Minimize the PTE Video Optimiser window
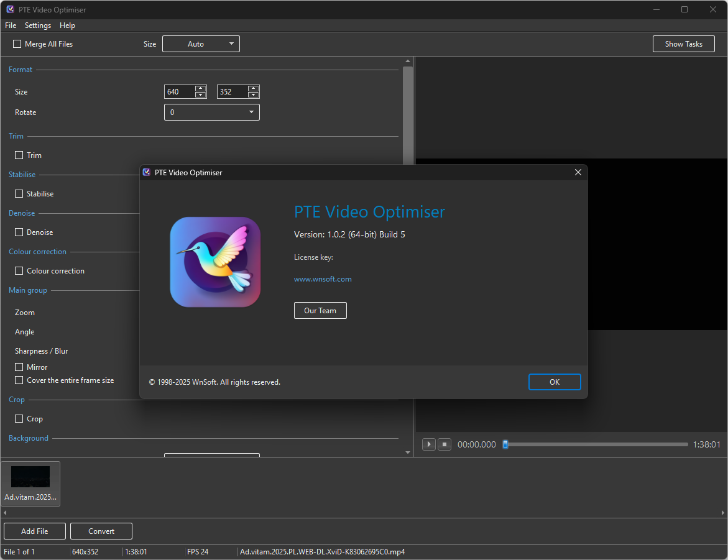 pos(657,9)
